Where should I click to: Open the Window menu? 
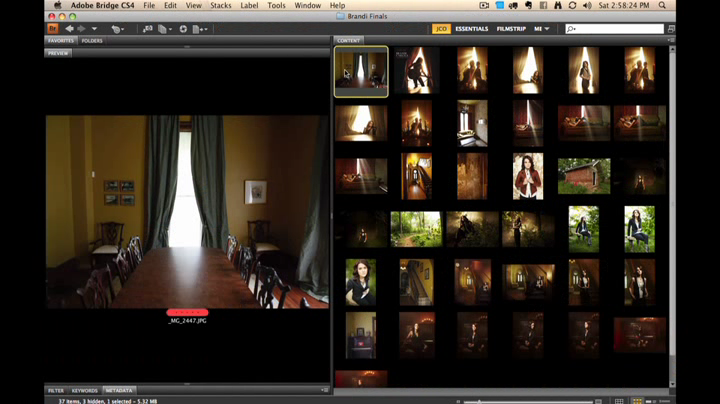(x=307, y=6)
